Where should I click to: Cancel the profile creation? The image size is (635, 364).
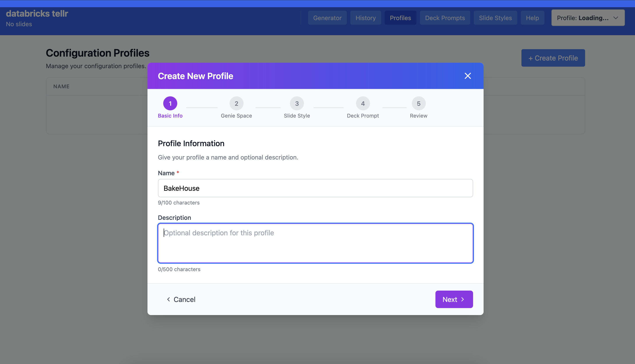tap(181, 299)
